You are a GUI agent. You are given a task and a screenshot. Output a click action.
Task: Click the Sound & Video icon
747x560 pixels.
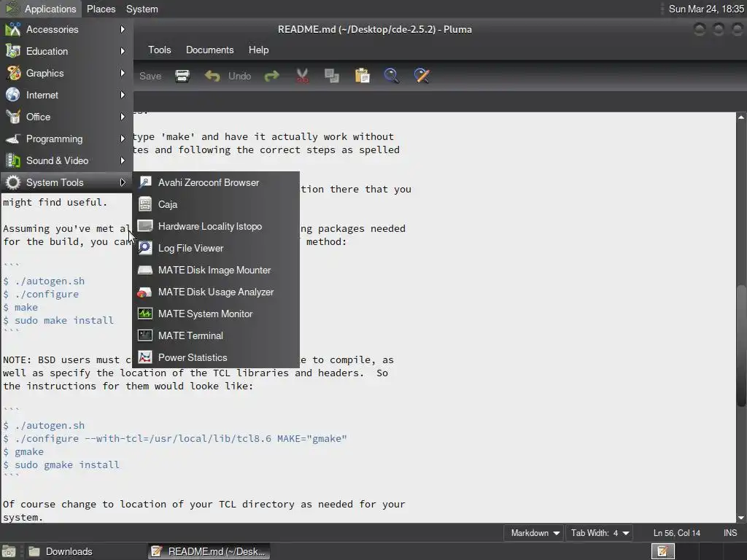[x=13, y=161]
